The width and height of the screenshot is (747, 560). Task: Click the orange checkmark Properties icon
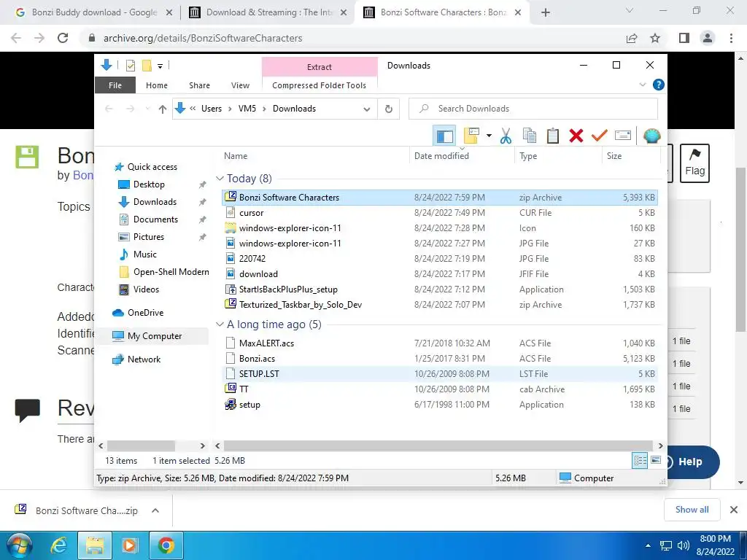pyautogui.click(x=600, y=136)
